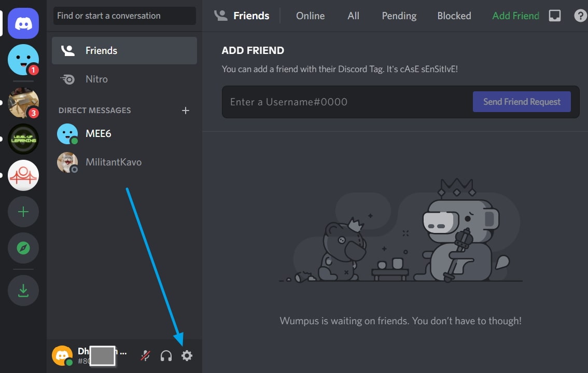Open the server with 3 unread notifications

pyautogui.click(x=23, y=103)
